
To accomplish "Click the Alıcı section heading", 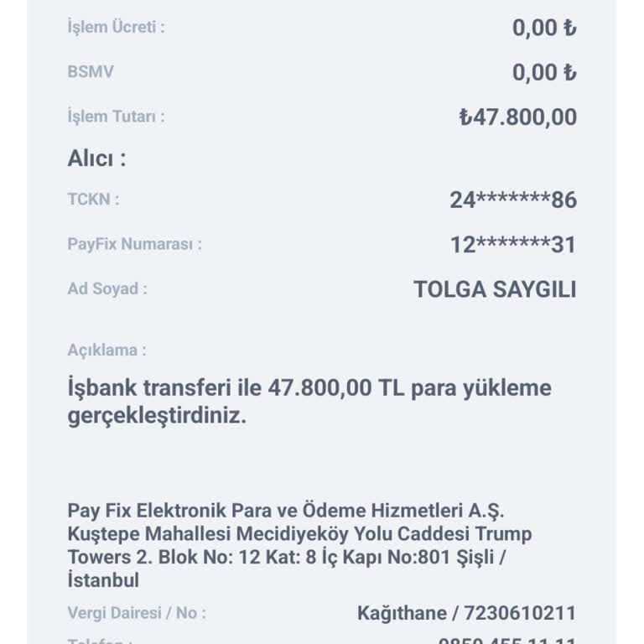I will 96,158.
